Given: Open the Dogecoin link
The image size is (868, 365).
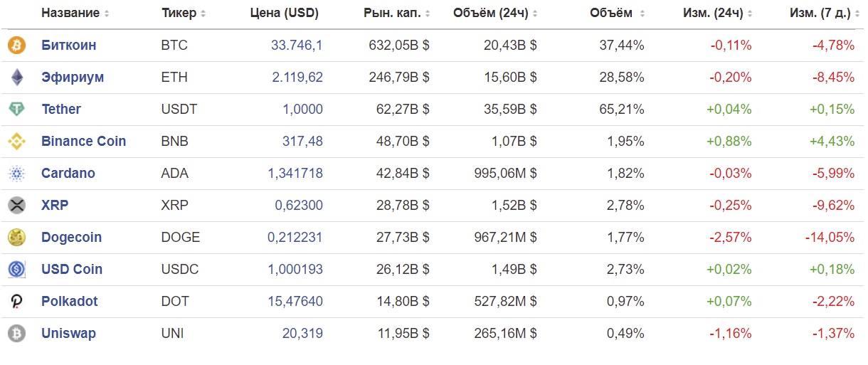Looking at the screenshot, I should pos(72,238).
